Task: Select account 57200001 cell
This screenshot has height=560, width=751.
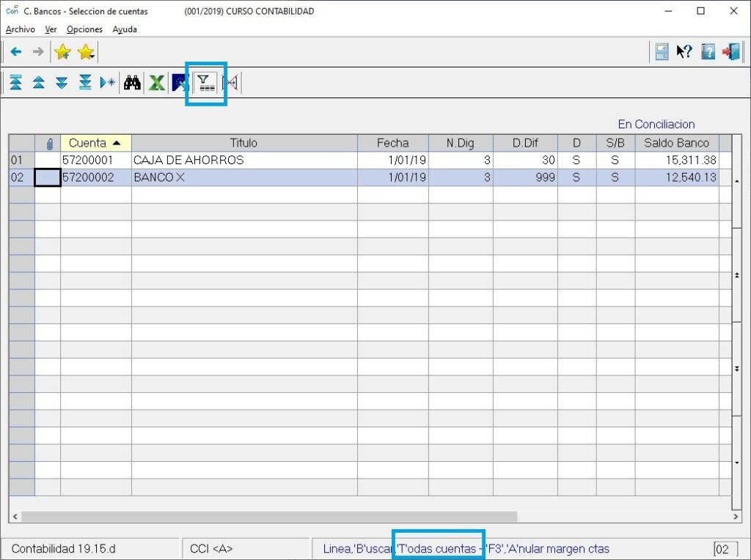Action: point(96,160)
